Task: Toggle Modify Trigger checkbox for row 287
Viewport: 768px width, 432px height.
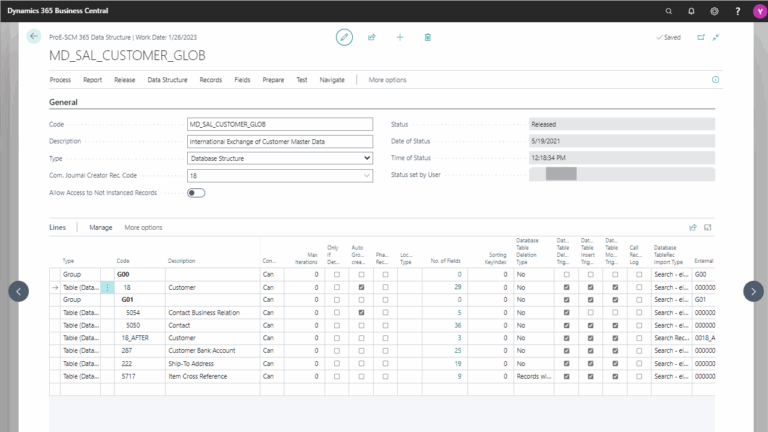Action: click(615, 351)
